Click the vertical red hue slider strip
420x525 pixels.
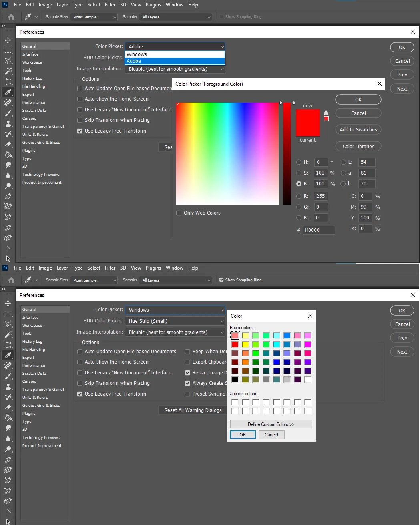(x=287, y=154)
